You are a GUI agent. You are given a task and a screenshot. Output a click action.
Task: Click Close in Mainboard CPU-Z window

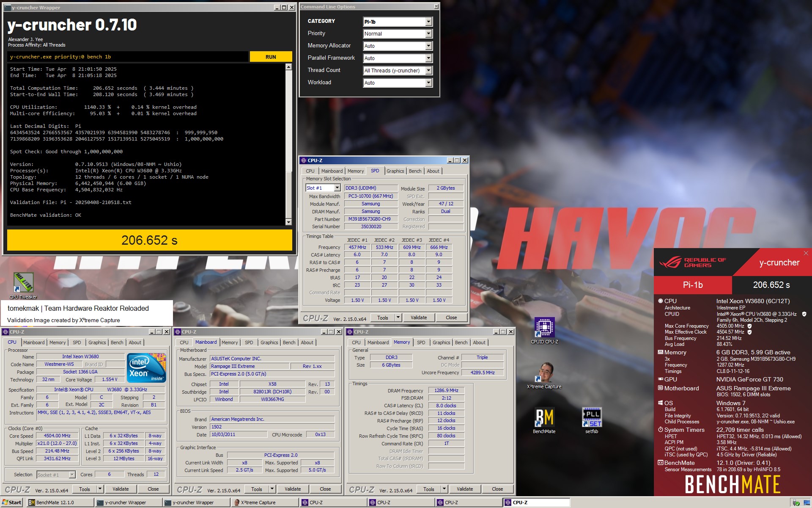click(x=325, y=489)
